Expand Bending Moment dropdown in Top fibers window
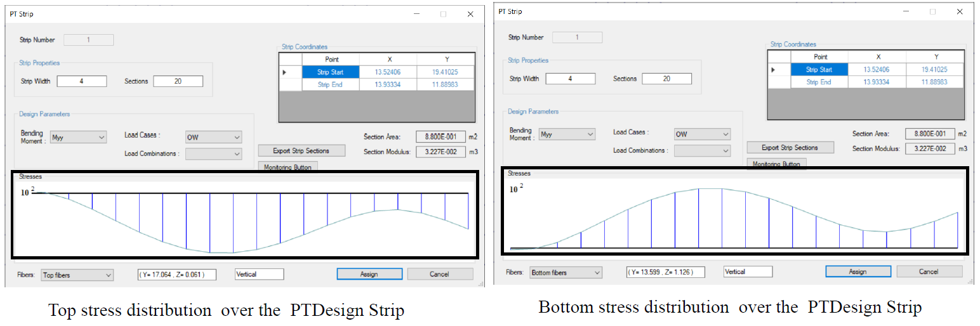 79,137
